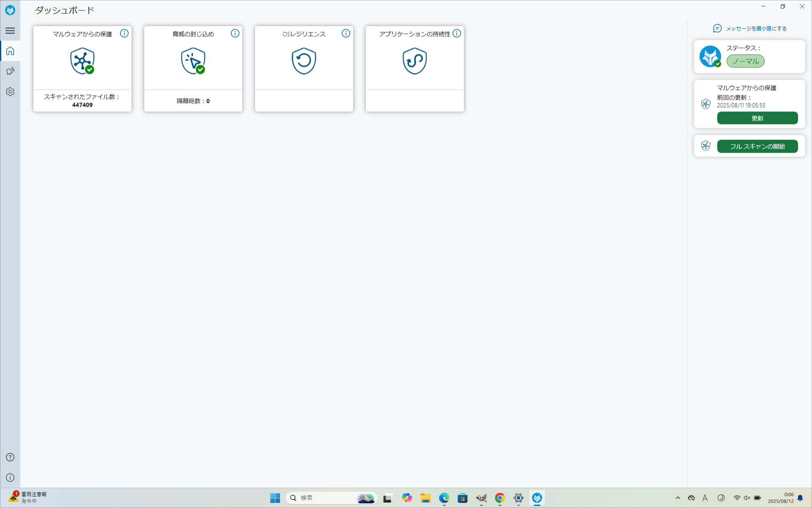Open the OSレジリエンス shield card
812x508 pixels.
304,61
